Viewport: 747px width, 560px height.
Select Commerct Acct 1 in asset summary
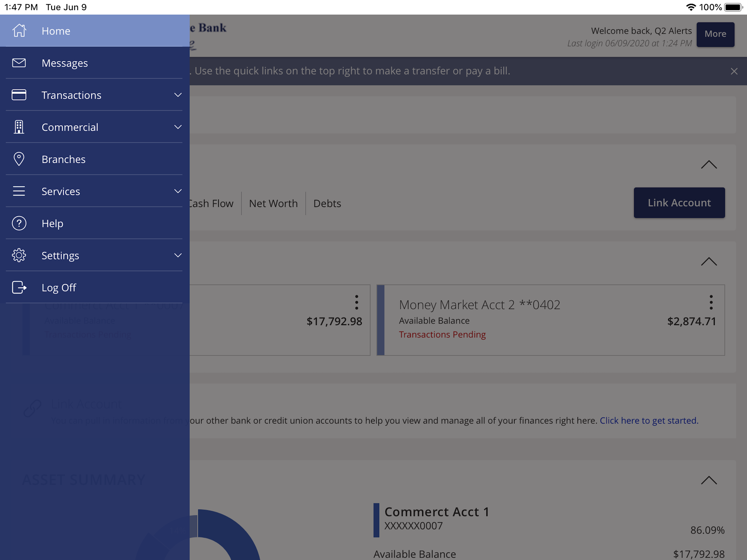(437, 512)
